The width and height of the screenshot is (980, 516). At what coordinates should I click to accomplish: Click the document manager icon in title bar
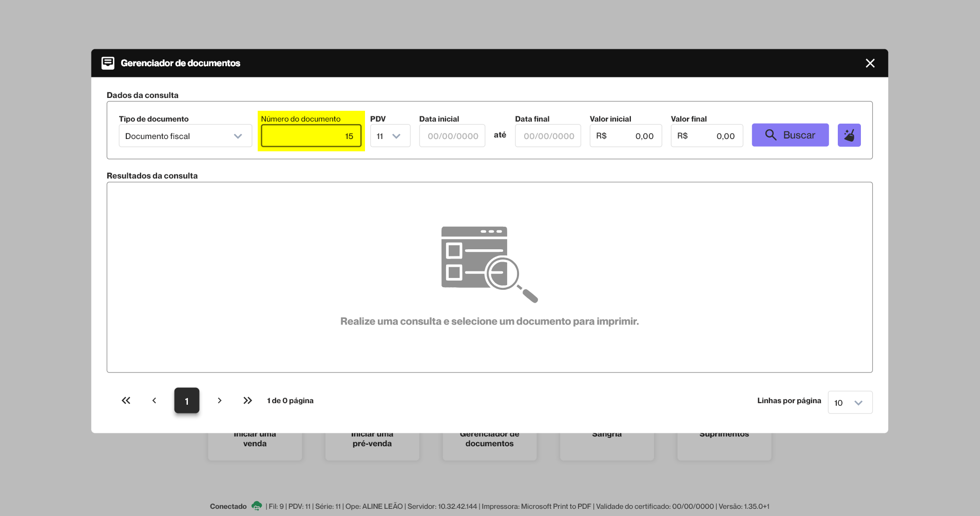(x=108, y=63)
